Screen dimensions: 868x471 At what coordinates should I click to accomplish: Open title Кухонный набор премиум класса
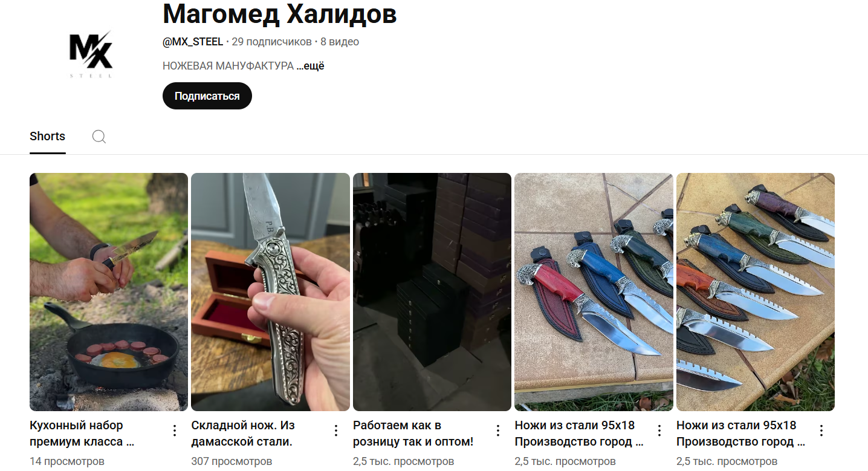(x=82, y=434)
